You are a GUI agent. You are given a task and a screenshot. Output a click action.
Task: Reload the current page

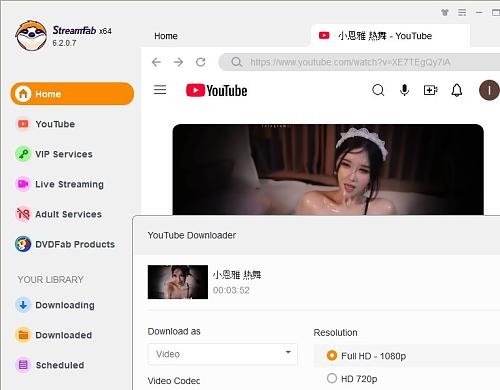(201, 62)
